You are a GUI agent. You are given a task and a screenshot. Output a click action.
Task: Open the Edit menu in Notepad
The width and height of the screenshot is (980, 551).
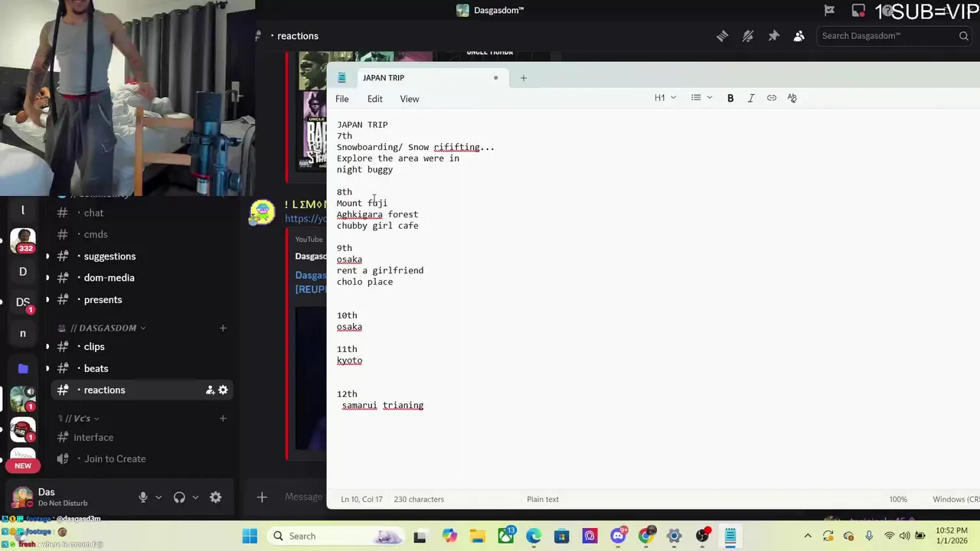pyautogui.click(x=374, y=99)
